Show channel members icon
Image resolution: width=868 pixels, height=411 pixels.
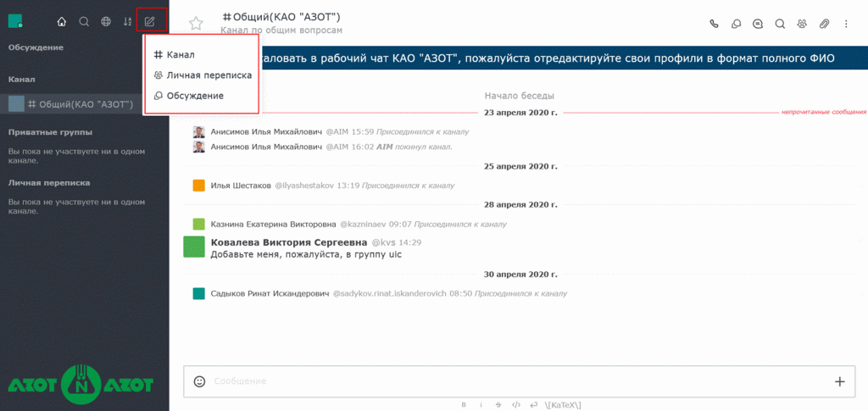point(802,24)
